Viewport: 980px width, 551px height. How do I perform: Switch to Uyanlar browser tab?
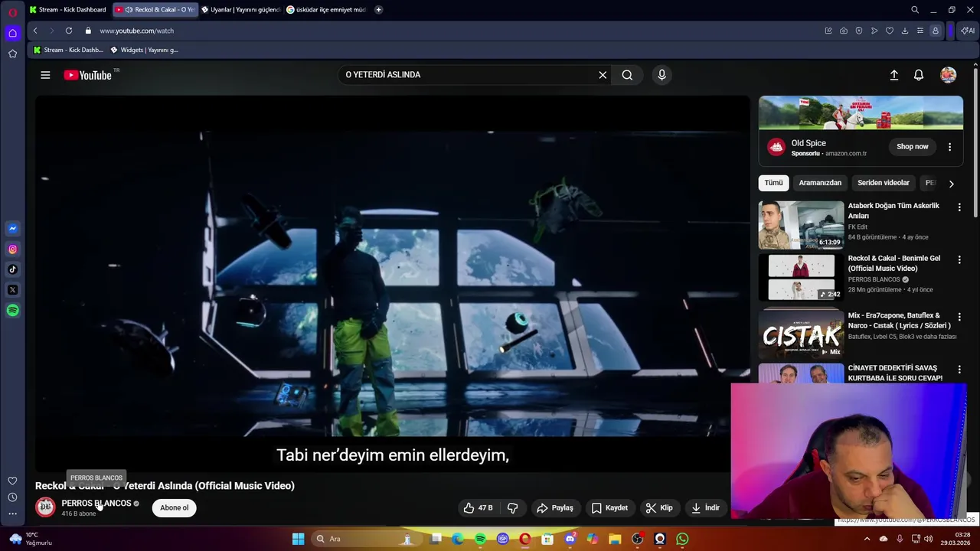click(x=240, y=9)
